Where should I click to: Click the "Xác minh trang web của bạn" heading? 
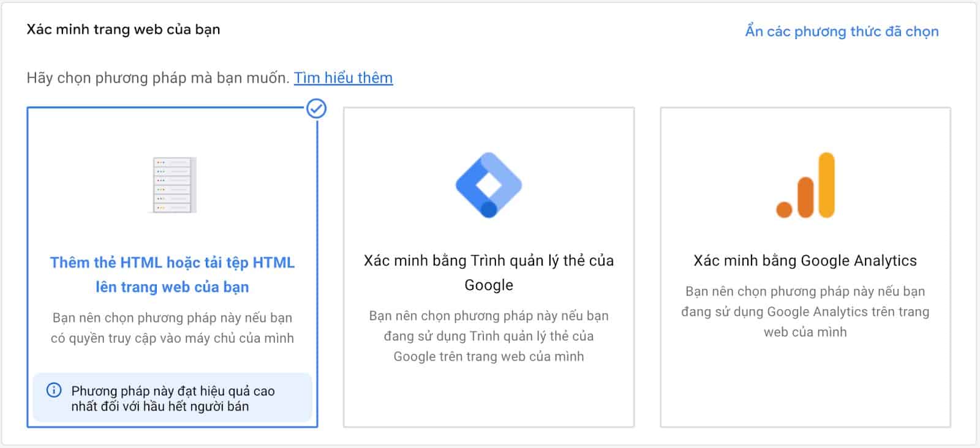point(123,29)
